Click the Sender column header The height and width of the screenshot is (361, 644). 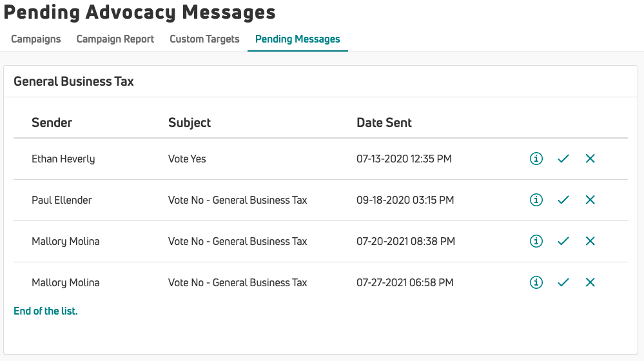click(x=52, y=122)
